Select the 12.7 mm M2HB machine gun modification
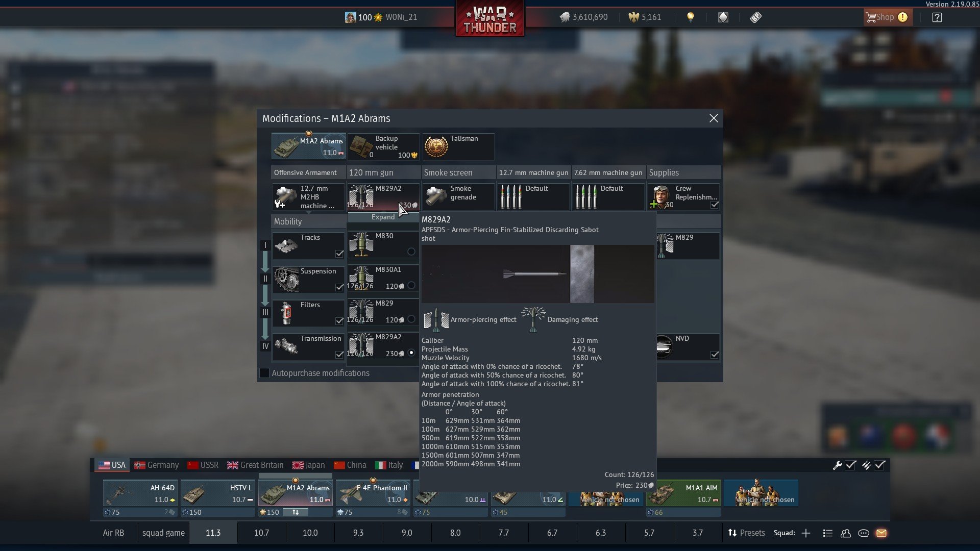This screenshot has height=551, width=980. point(308,197)
